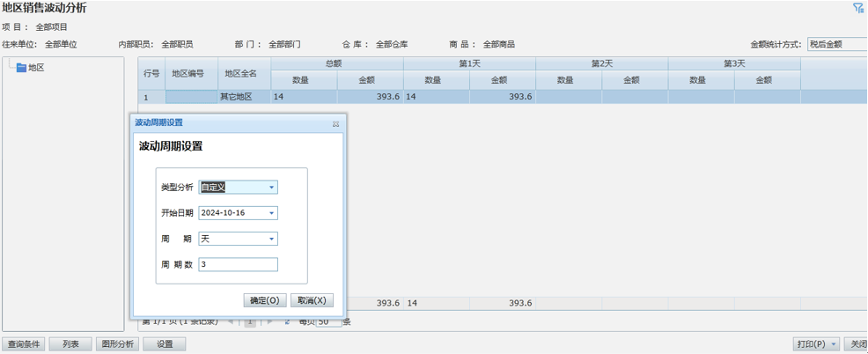The image size is (868, 354).
Task: Open 查询条件 at bottom left
Action: tap(24, 344)
